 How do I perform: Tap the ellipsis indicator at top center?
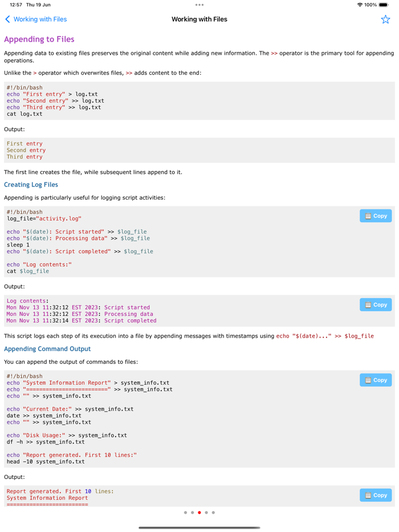click(x=199, y=5)
